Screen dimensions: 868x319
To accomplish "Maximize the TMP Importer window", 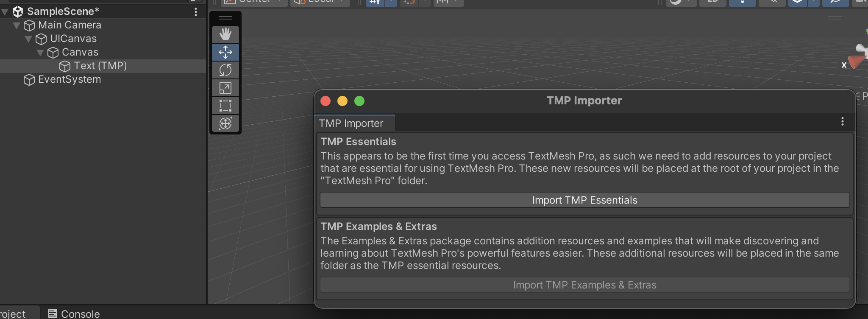I will [x=359, y=101].
